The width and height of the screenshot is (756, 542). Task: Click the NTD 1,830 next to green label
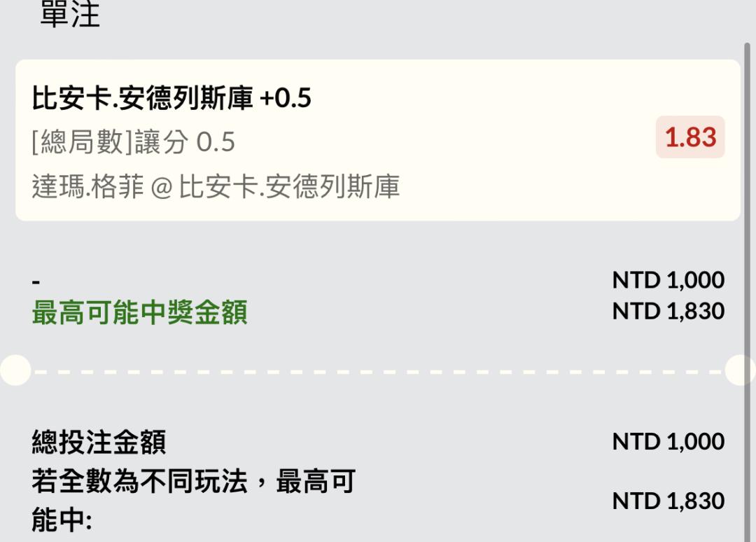pyautogui.click(x=668, y=311)
